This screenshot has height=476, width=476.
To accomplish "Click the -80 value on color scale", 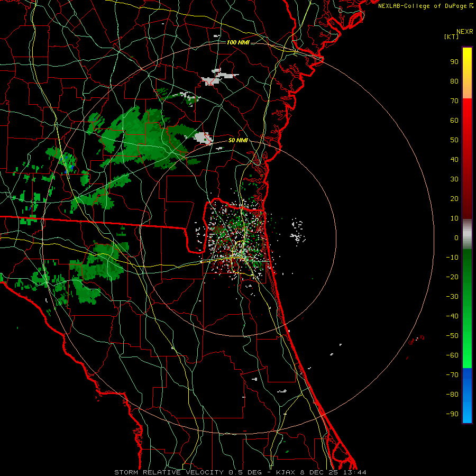I will [452, 395].
